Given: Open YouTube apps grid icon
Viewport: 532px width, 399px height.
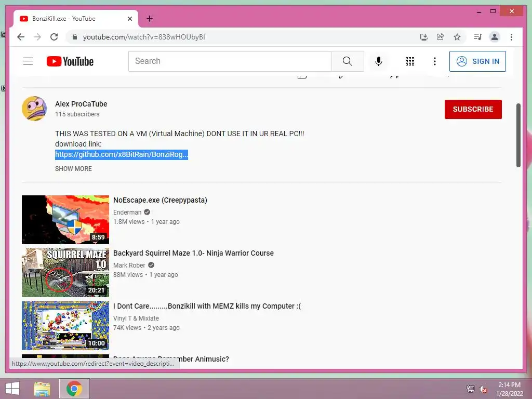Looking at the screenshot, I should click(410, 61).
